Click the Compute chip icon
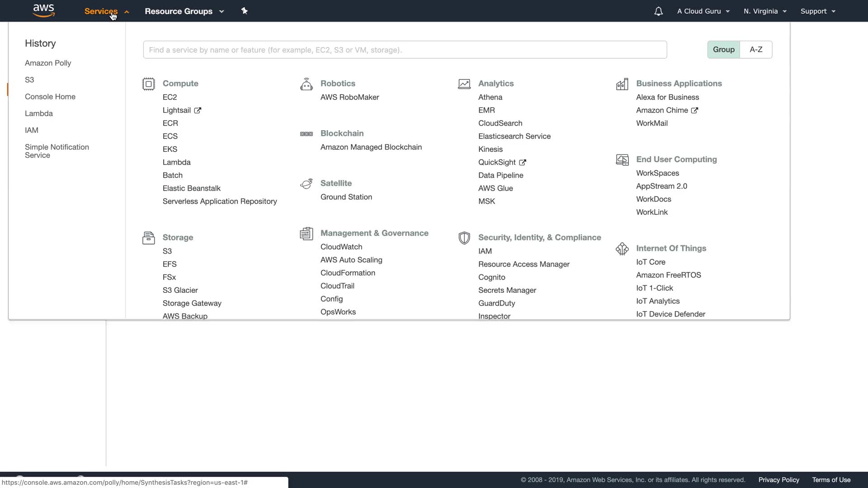This screenshot has height=488, width=868. pyautogui.click(x=148, y=84)
